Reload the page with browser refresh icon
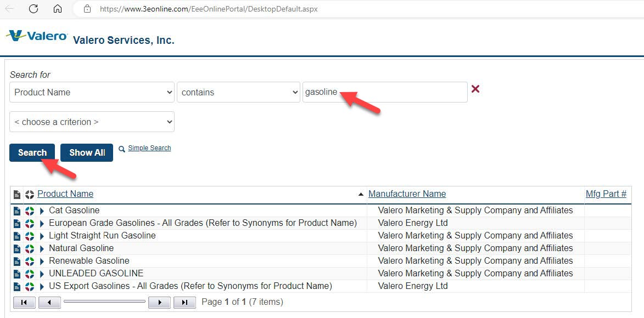The image size is (644, 318). (33, 9)
